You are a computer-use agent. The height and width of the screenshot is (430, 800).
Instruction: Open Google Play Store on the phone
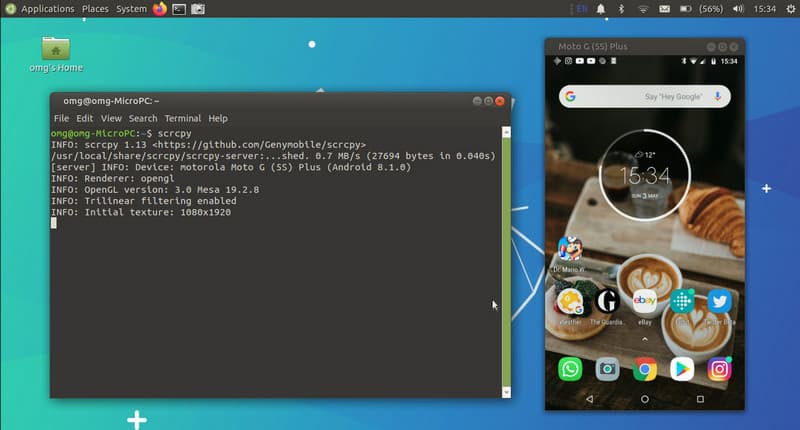pyautogui.click(x=682, y=369)
